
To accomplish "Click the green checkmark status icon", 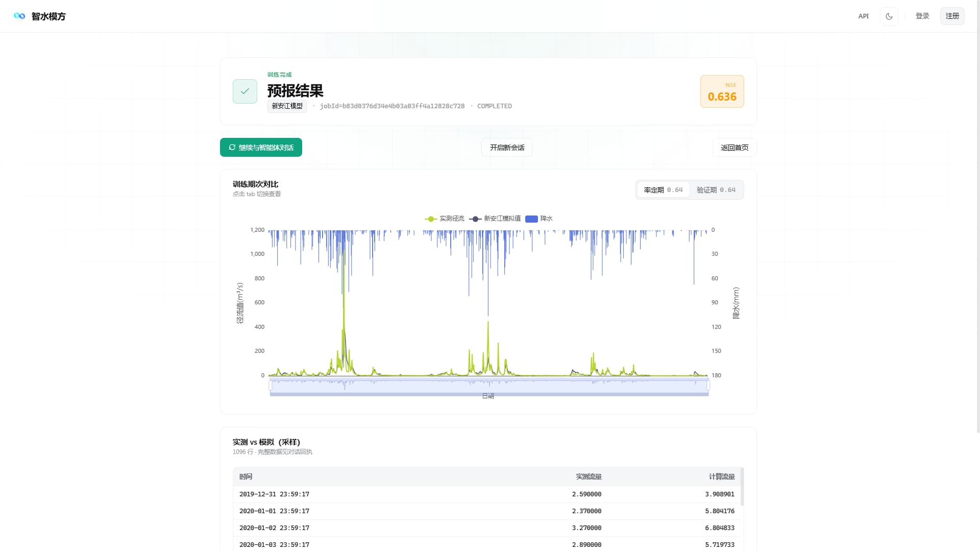I will [245, 91].
